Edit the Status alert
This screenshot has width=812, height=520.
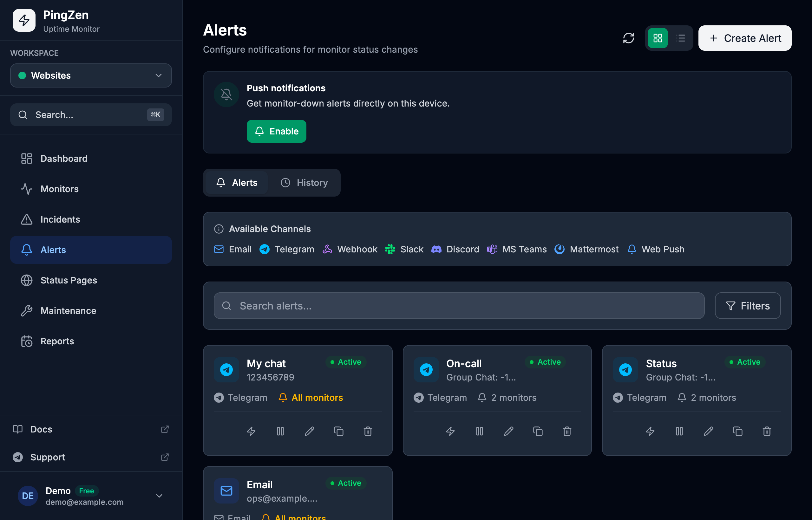click(709, 431)
